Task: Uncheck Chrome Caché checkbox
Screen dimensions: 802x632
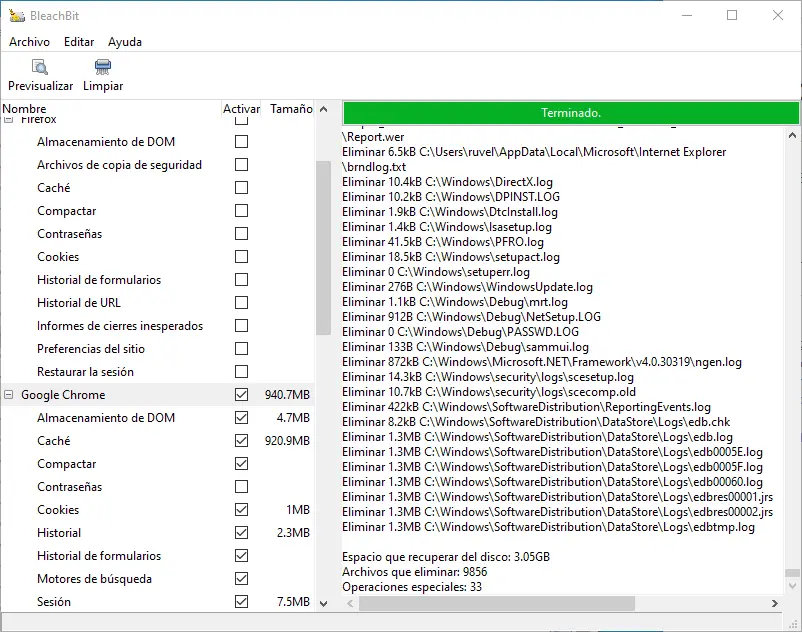Action: pos(241,441)
